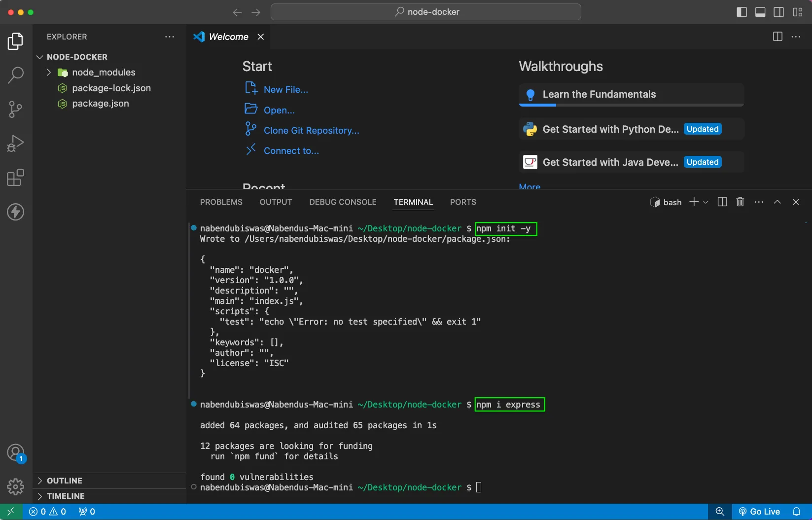The height and width of the screenshot is (520, 812).
Task: Open Explorer views and more actions
Action: [x=170, y=37]
